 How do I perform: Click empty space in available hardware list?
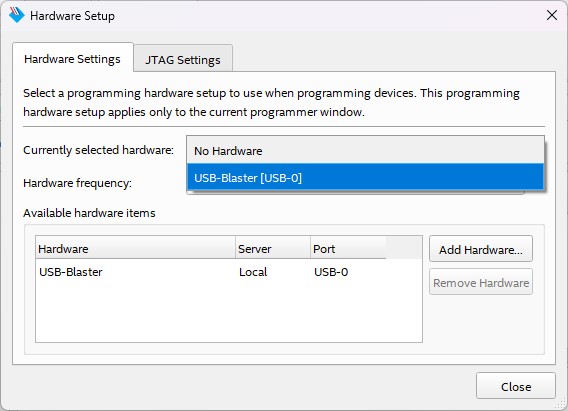tap(229, 313)
